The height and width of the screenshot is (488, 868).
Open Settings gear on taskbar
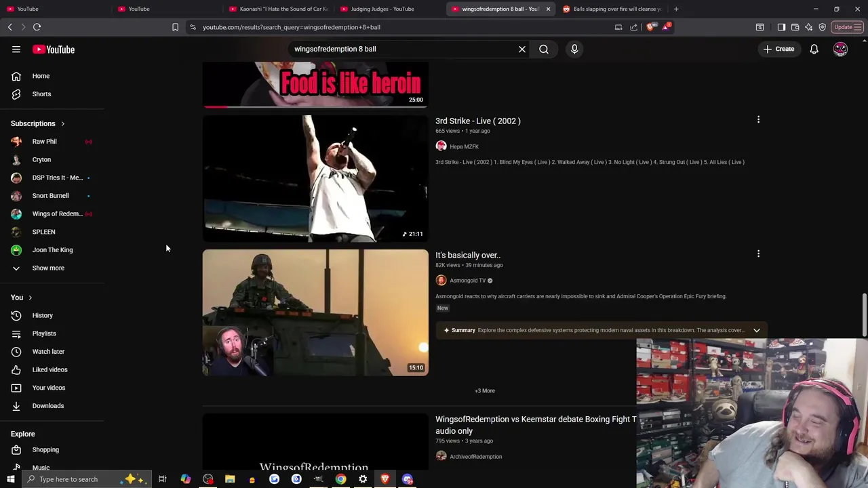click(x=363, y=479)
